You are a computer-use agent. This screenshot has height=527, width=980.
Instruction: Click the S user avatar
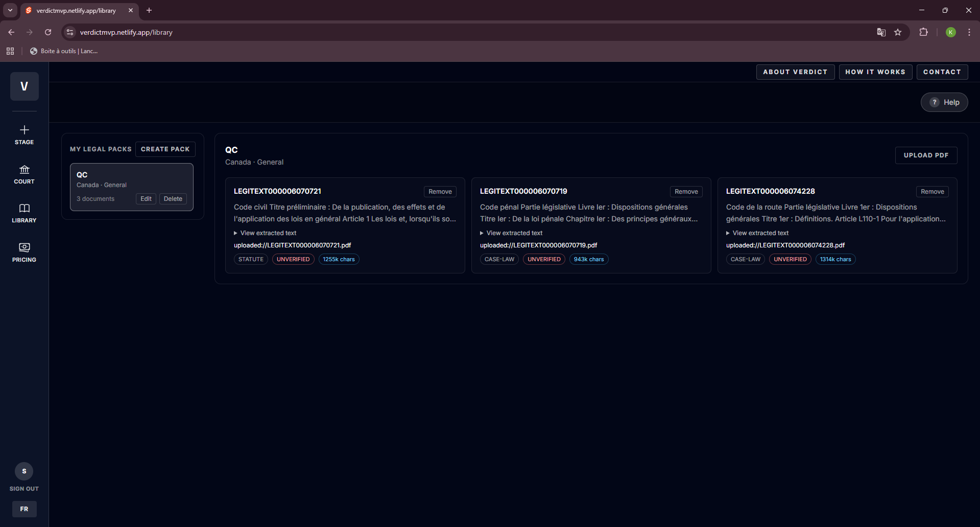click(24, 471)
